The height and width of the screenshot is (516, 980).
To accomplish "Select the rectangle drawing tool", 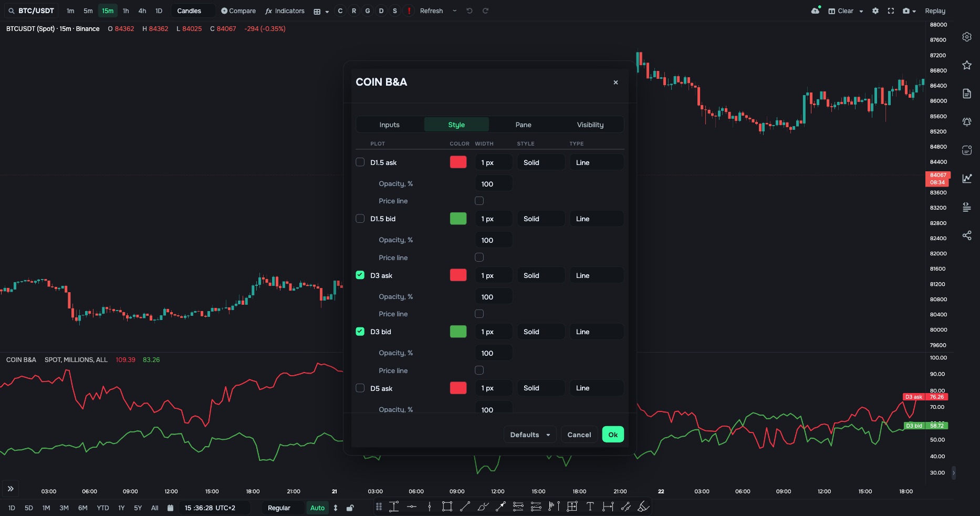I will click(x=447, y=507).
